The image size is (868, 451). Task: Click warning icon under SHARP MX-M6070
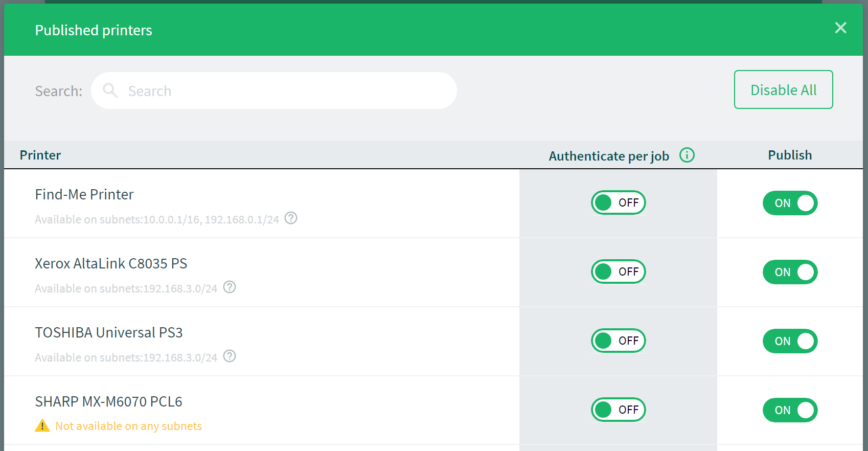pyautogui.click(x=42, y=425)
